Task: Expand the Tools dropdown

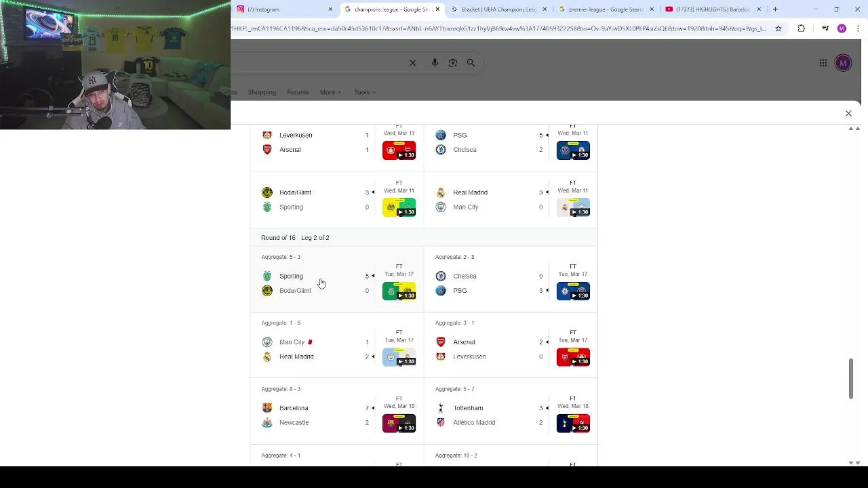Action: pyautogui.click(x=365, y=92)
